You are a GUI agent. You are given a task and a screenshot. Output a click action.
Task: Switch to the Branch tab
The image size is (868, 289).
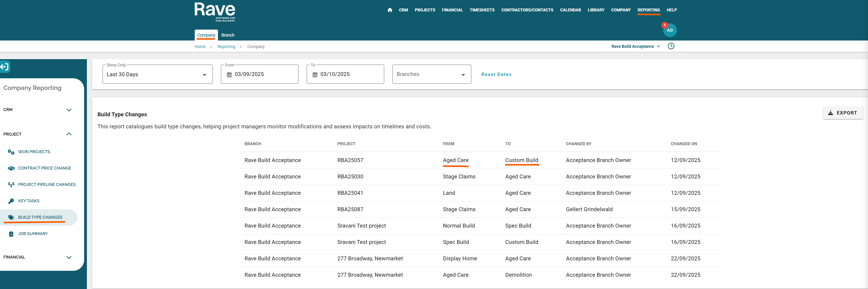point(228,35)
